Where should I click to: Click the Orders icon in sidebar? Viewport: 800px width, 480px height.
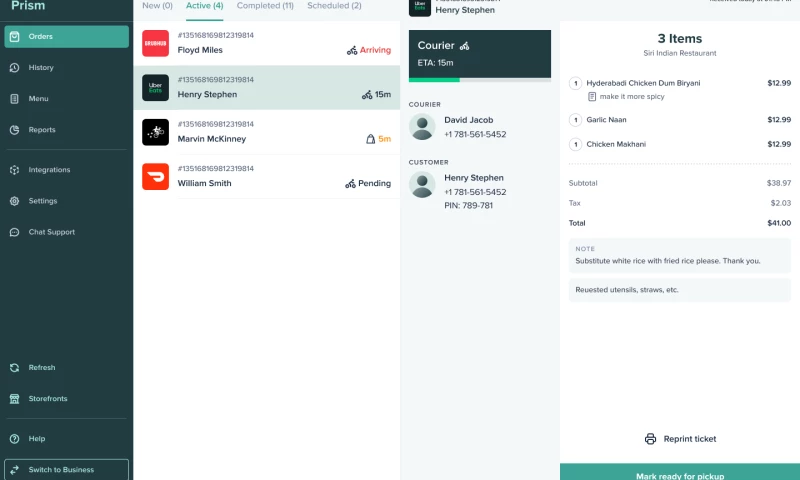[x=14, y=37]
